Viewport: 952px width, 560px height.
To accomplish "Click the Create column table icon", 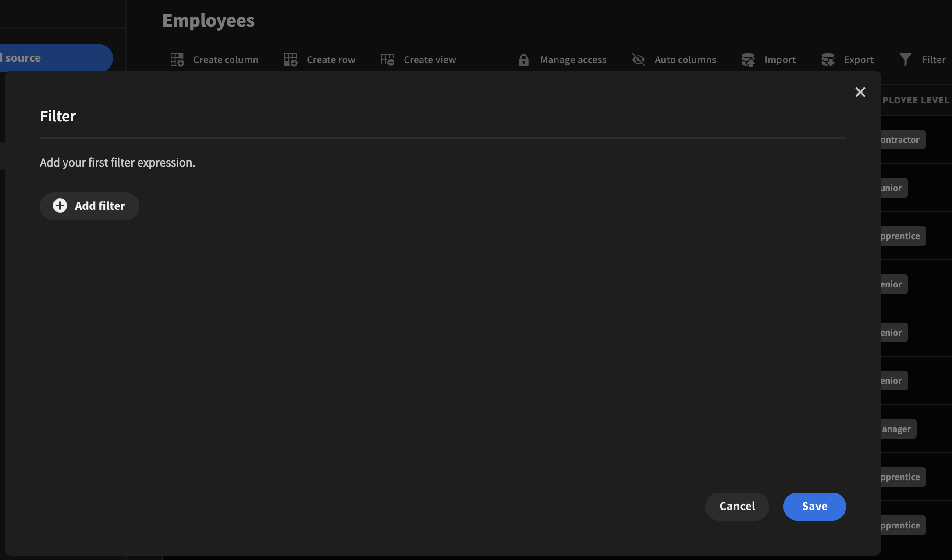I will click(177, 60).
